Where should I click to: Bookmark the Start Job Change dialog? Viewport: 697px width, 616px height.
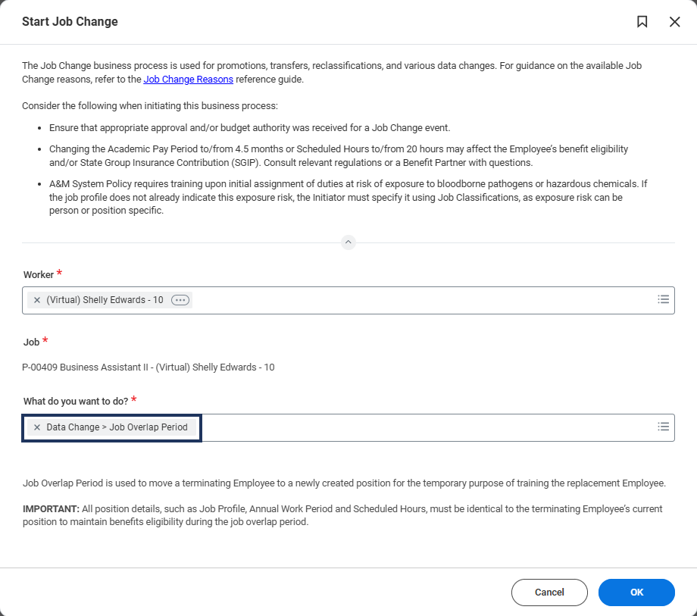642,22
